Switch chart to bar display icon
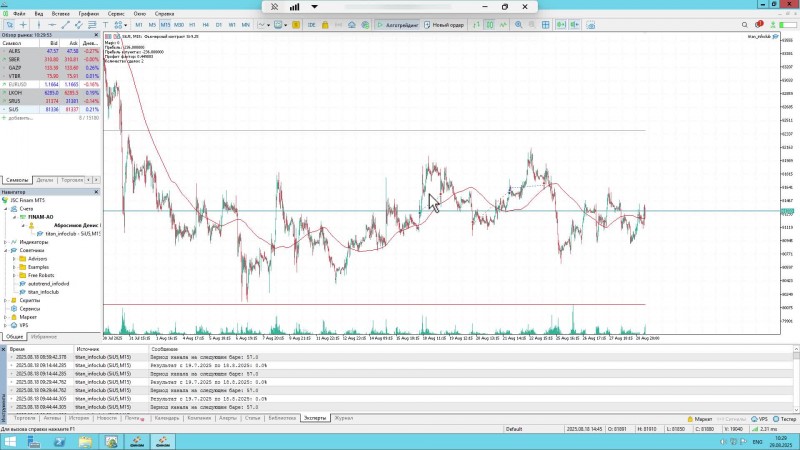800x450 pixels. [x=477, y=24]
